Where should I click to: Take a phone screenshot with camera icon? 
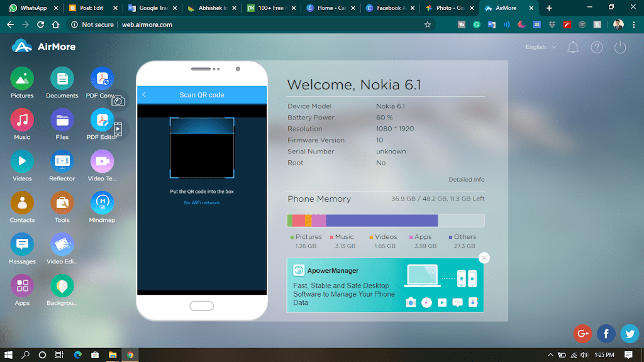click(118, 101)
